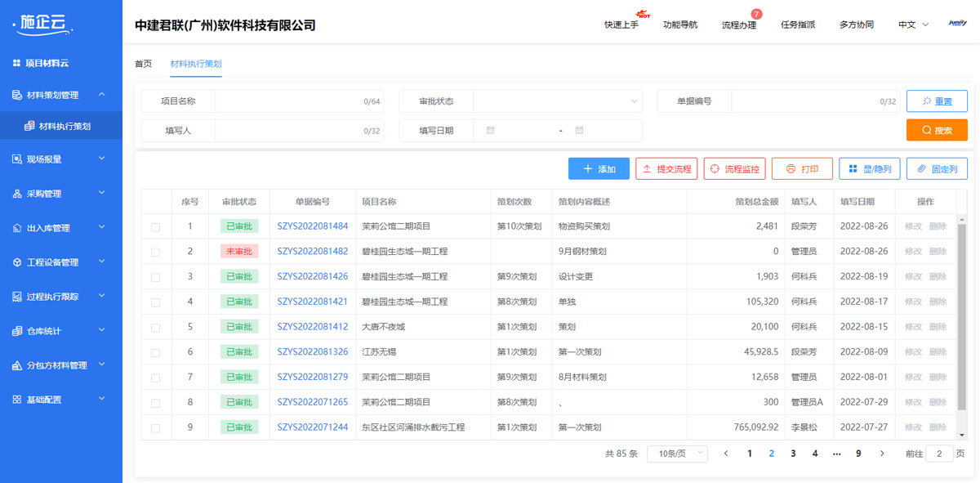Expand the 工程设备管理 menu

pyautogui.click(x=102, y=262)
